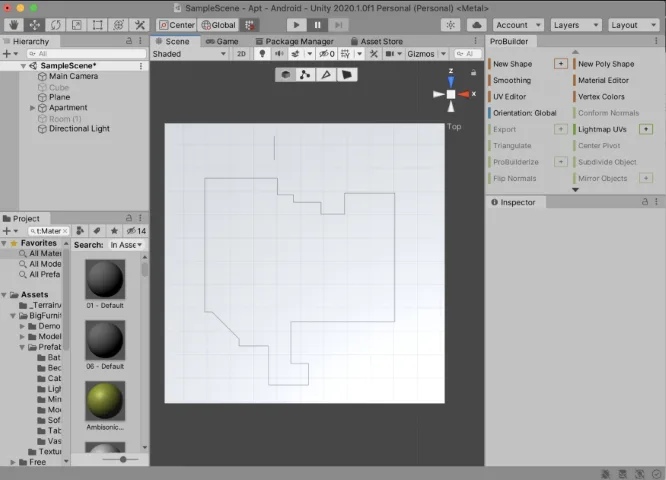The image size is (666, 480).
Task: Switch to the Game tab
Action: point(222,41)
